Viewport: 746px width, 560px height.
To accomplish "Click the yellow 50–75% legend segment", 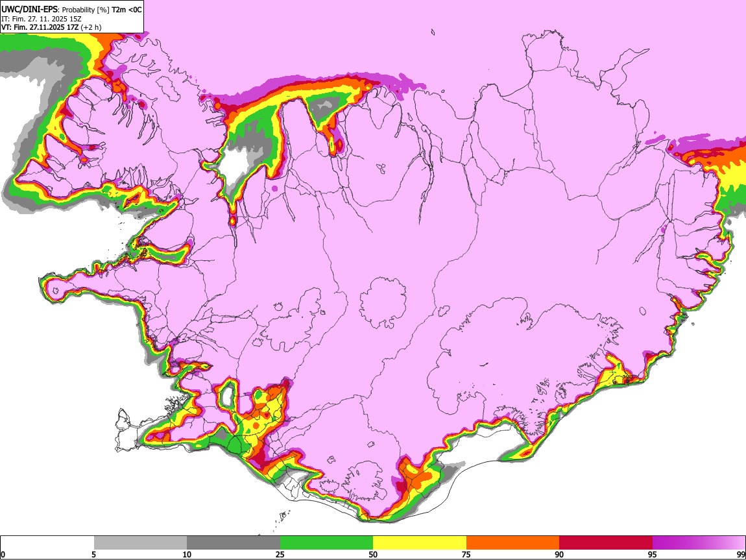I will click(420, 542).
